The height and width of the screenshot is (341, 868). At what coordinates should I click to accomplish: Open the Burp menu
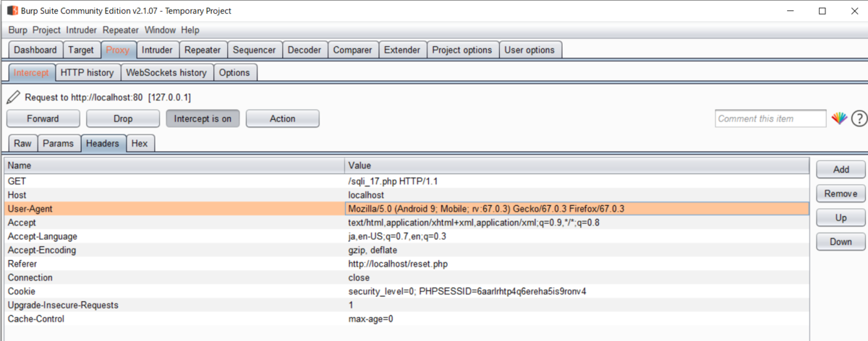click(18, 30)
